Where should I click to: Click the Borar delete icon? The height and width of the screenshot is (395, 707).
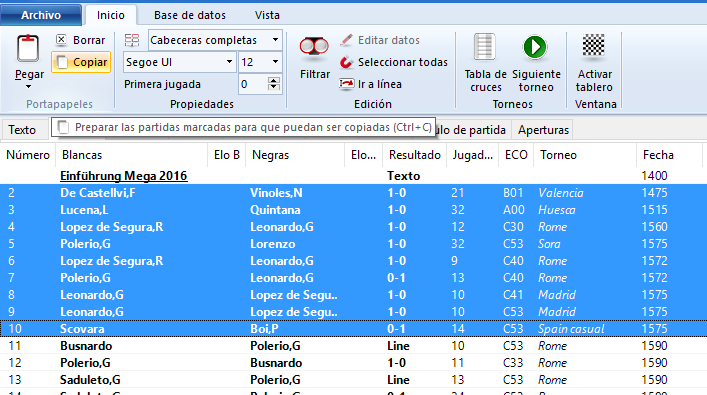pyautogui.click(x=61, y=40)
